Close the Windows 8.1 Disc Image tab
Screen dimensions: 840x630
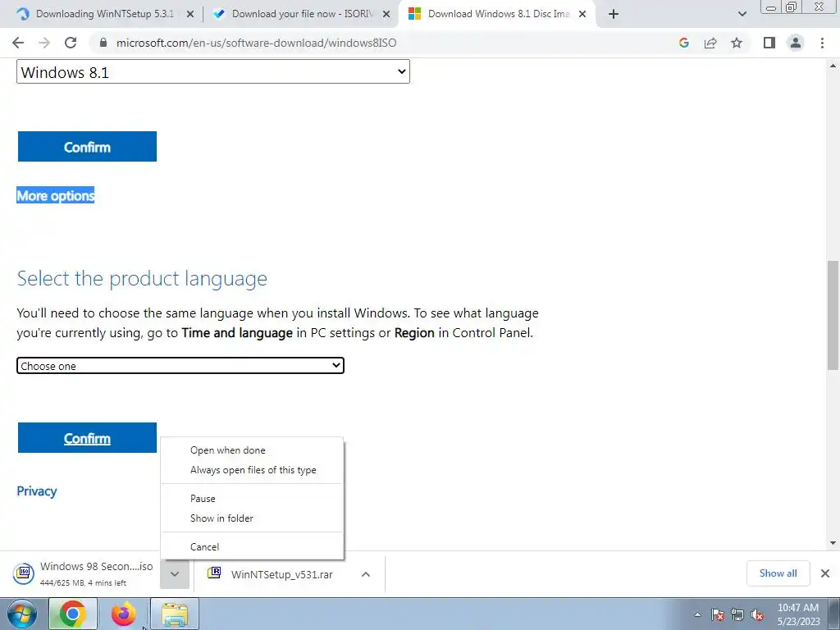tap(582, 15)
